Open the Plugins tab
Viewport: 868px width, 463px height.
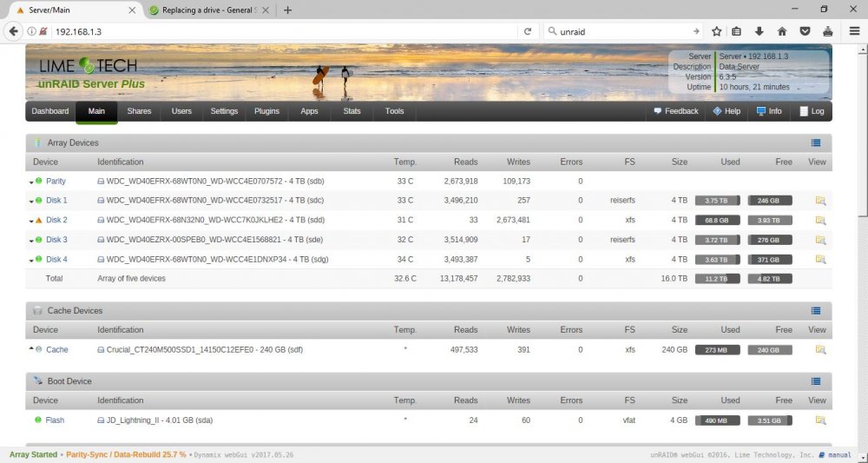[x=266, y=111]
